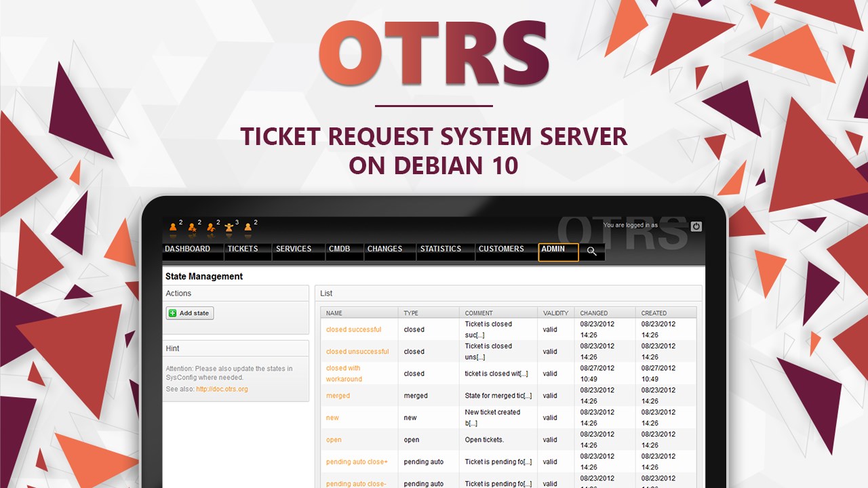This screenshot has height=488, width=868.
Task: Click the 'State Management' heading
Action: (x=204, y=277)
